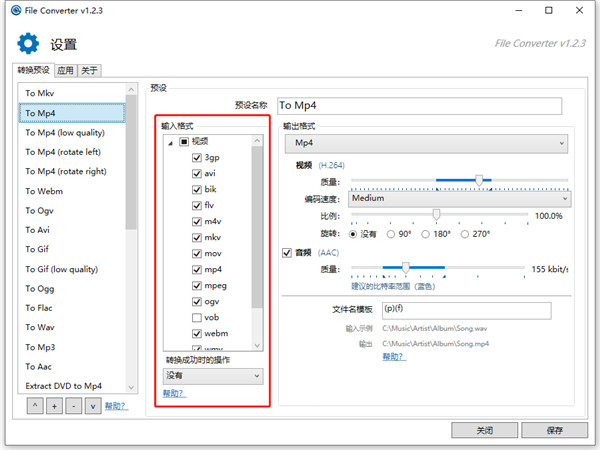Collapse the video formats tree node
Screen dimensions: 600x450
click(x=171, y=143)
